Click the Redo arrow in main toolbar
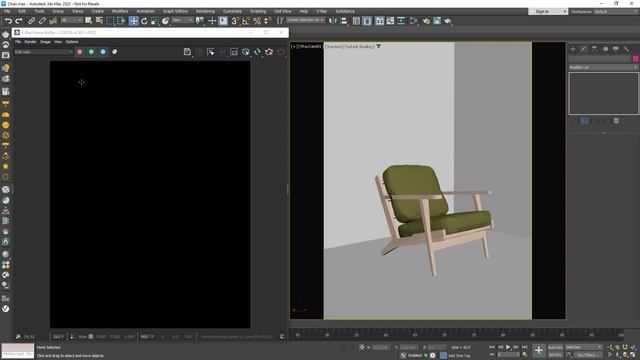This screenshot has height=360, width=640. click(19, 21)
